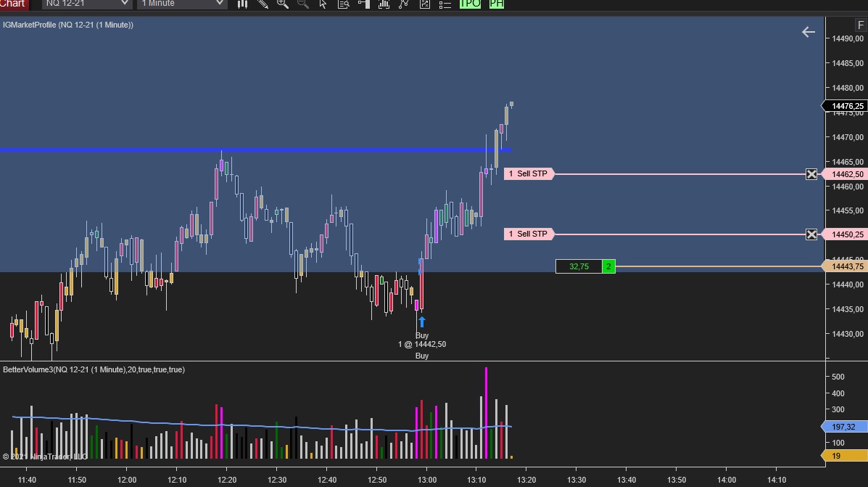Toggle the green TPO button

point(470,4)
